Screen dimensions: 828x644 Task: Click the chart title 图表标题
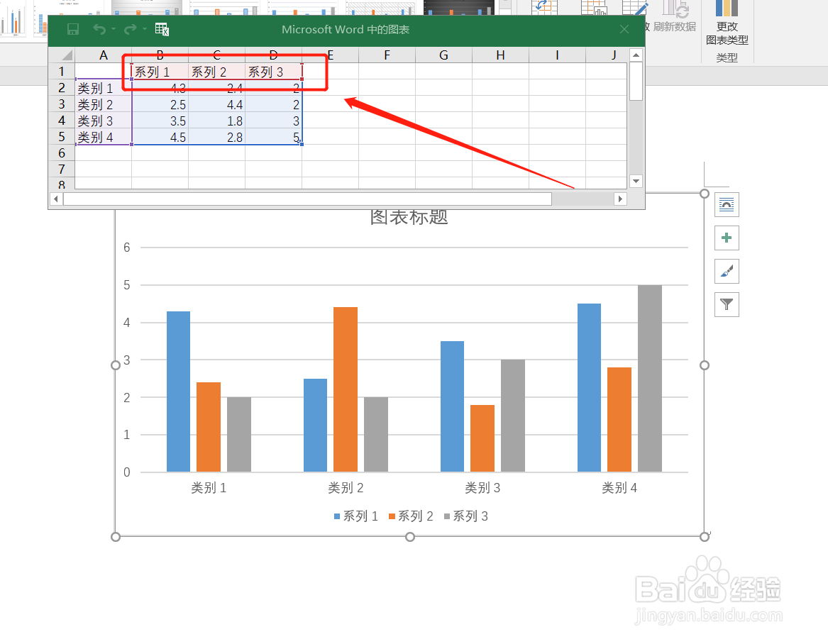click(x=409, y=217)
